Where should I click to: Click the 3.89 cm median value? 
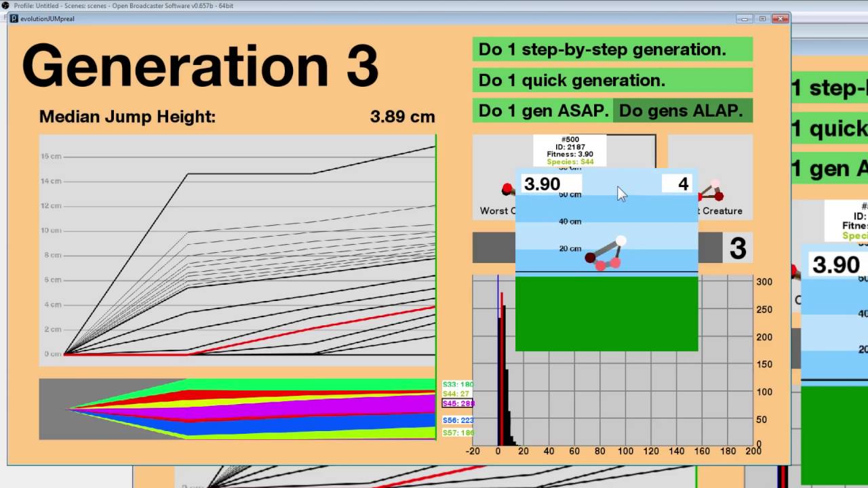[x=402, y=117]
